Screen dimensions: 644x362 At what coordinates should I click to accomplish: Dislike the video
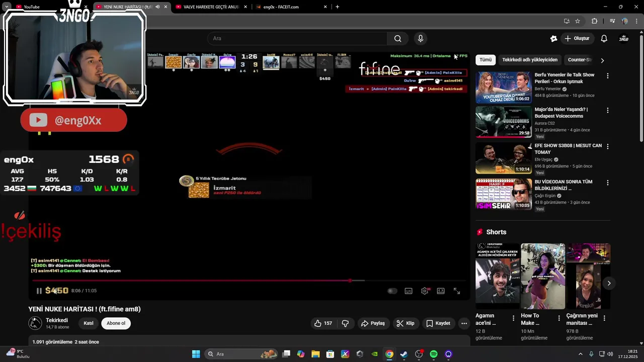point(345,323)
